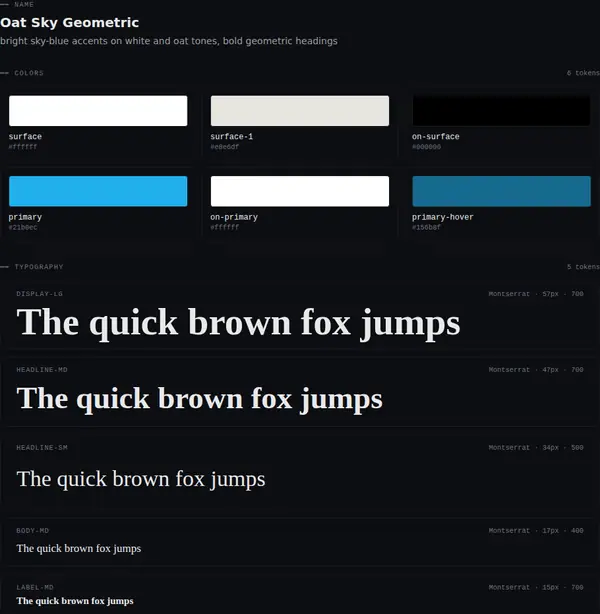Screen dimensions: 600x614
Task: Click the description starting 'bright sky-blue accents'
Action: pyautogui.click(x=168, y=41)
